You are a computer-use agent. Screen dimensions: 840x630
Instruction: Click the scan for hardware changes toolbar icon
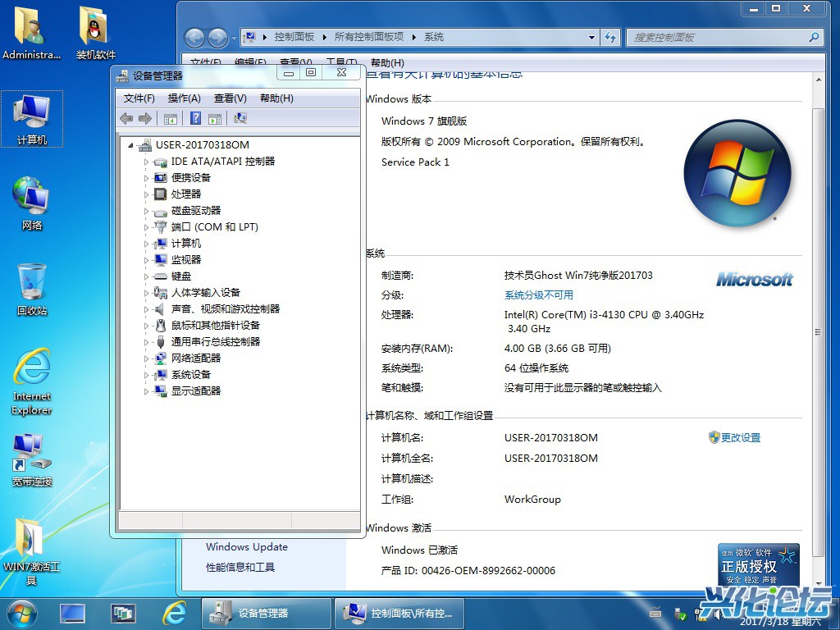tap(240, 119)
